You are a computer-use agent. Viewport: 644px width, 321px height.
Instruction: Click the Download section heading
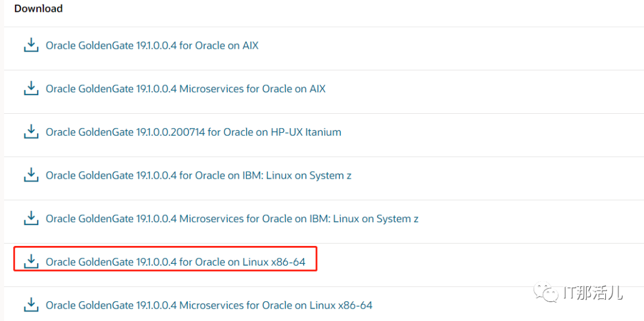[x=39, y=8]
